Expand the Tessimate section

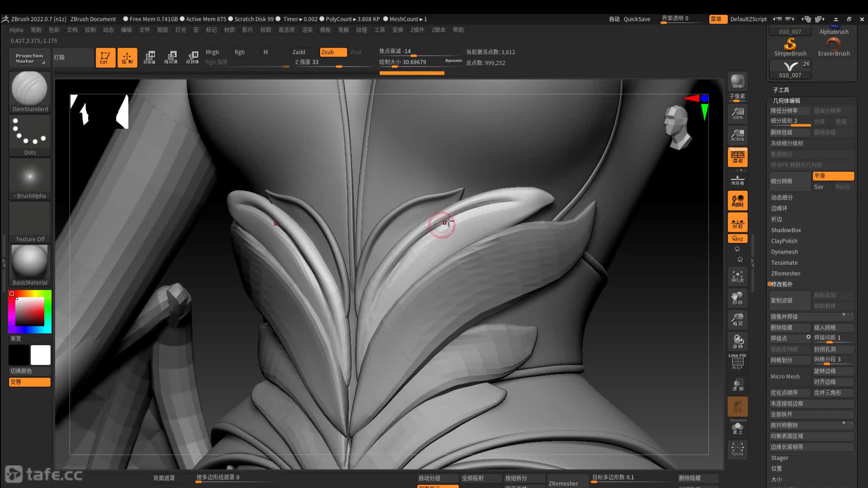pyautogui.click(x=784, y=263)
